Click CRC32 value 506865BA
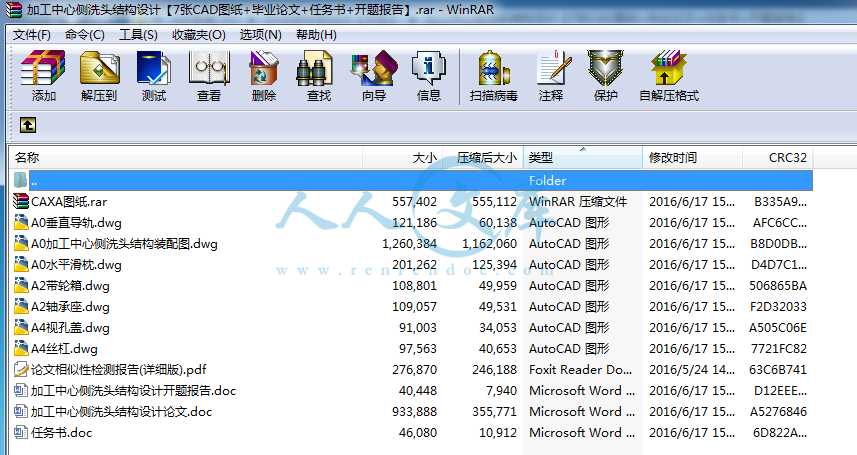Screen dimensions: 857x455 click(x=778, y=285)
